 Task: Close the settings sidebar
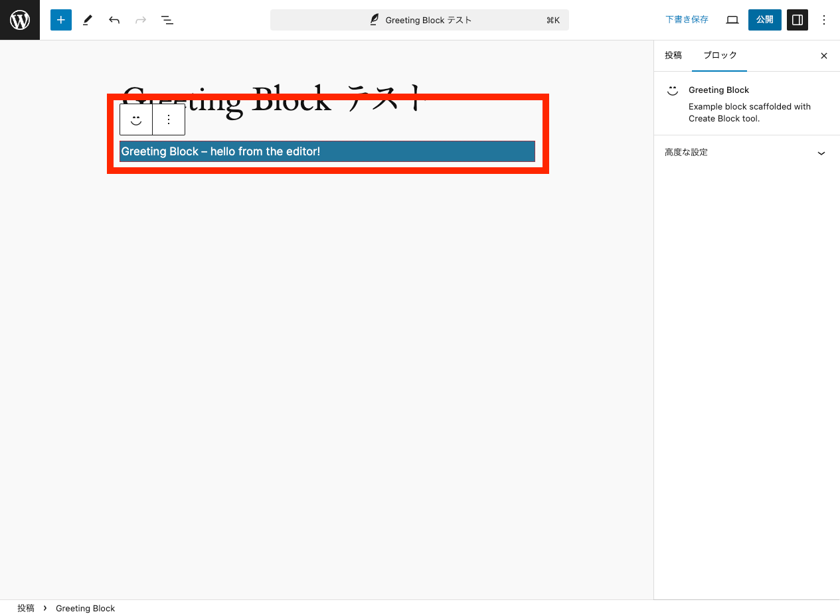824,56
